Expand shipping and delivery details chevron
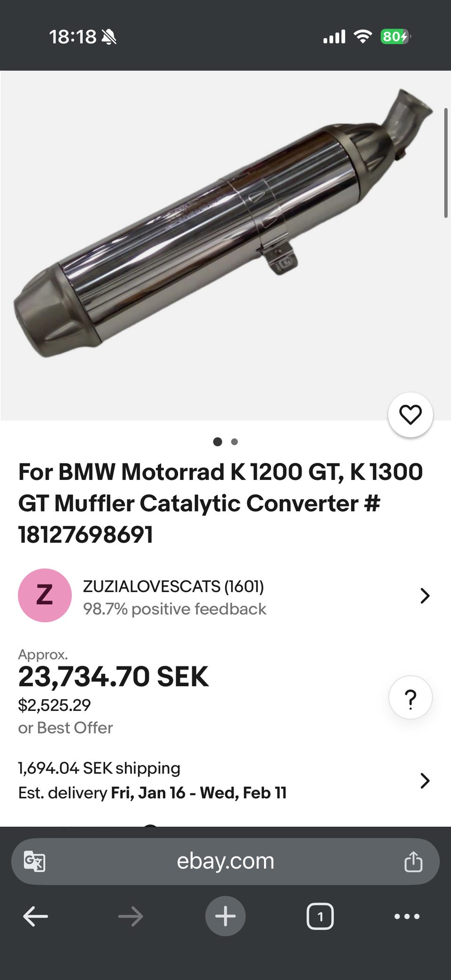 [425, 780]
